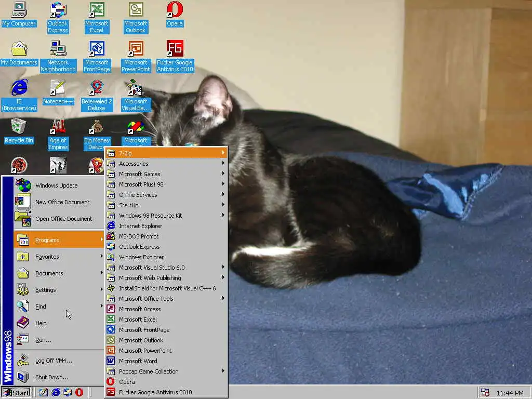Click Show Desktop quick launch icon
This screenshot has height=399, width=532.
pyautogui.click(x=43, y=393)
